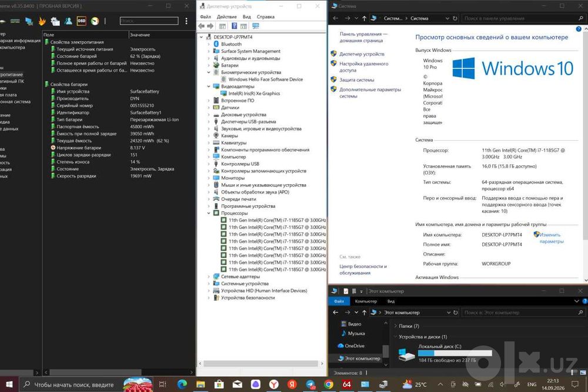Click the Диспетчер устройств link in Система
Image resolution: width=588 pixels, height=392 pixels.
click(x=362, y=54)
